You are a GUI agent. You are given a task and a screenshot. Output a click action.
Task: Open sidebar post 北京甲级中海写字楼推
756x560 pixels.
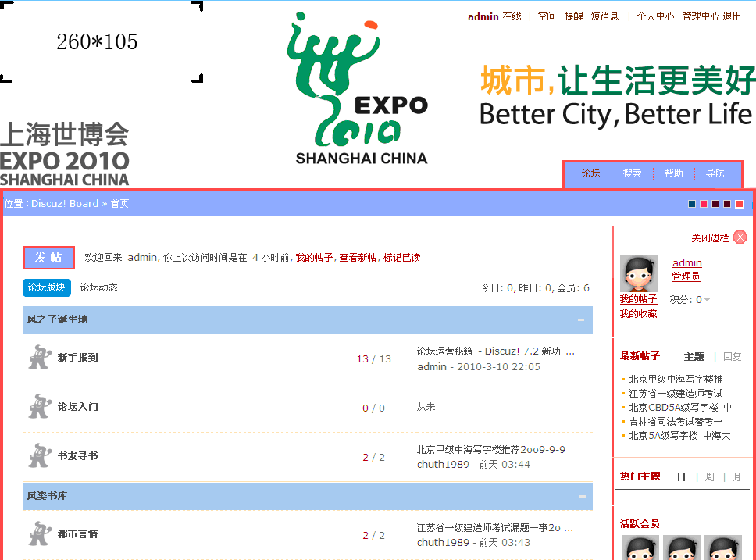(676, 380)
